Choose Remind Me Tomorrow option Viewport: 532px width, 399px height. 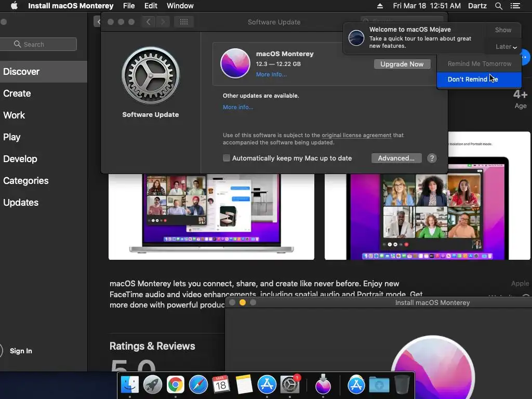point(479,64)
